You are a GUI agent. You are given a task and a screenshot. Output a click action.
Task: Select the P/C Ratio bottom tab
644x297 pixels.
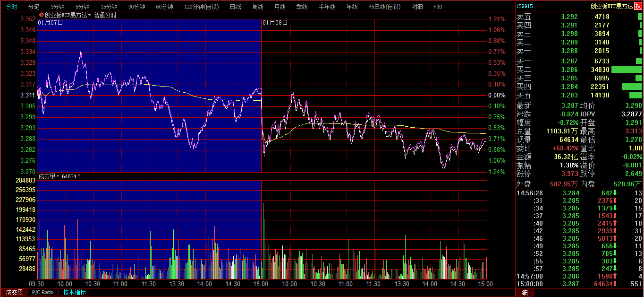click(43, 292)
